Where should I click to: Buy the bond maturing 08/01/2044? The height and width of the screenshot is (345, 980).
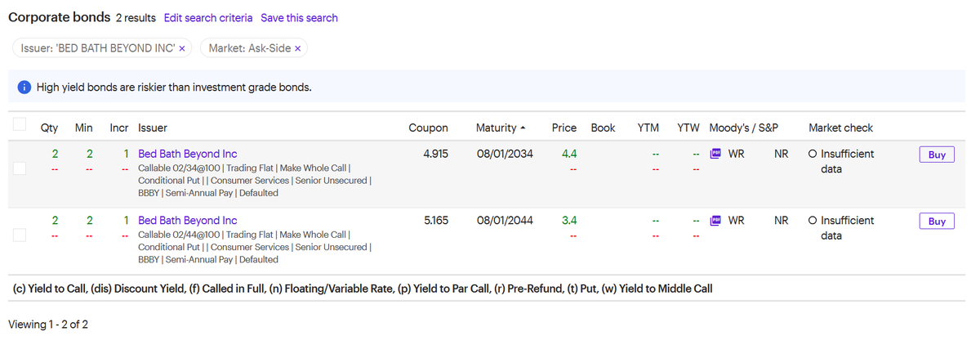(937, 222)
